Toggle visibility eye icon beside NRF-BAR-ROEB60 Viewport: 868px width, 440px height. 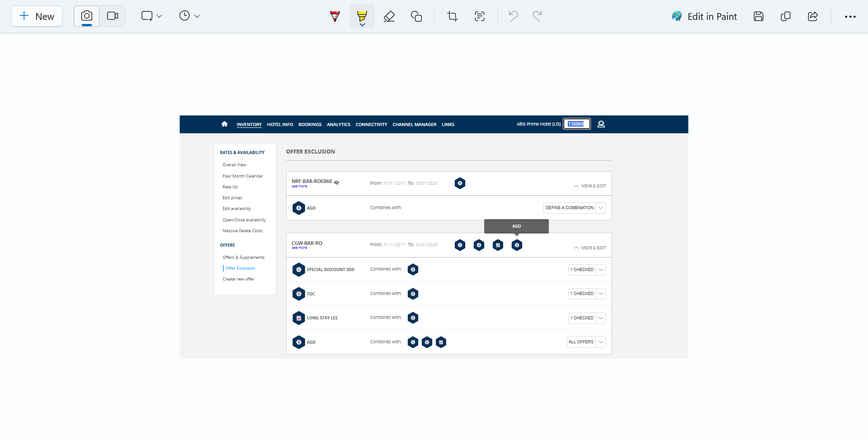click(336, 183)
